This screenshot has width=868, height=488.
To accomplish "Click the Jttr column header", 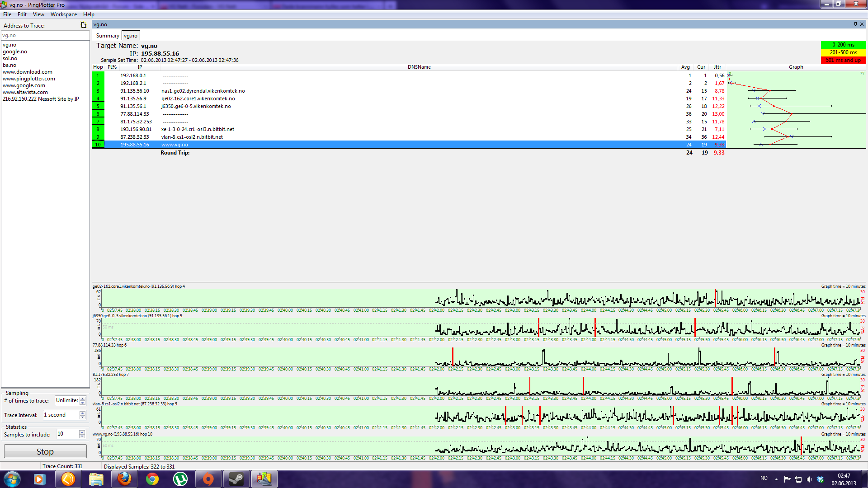I will (717, 67).
